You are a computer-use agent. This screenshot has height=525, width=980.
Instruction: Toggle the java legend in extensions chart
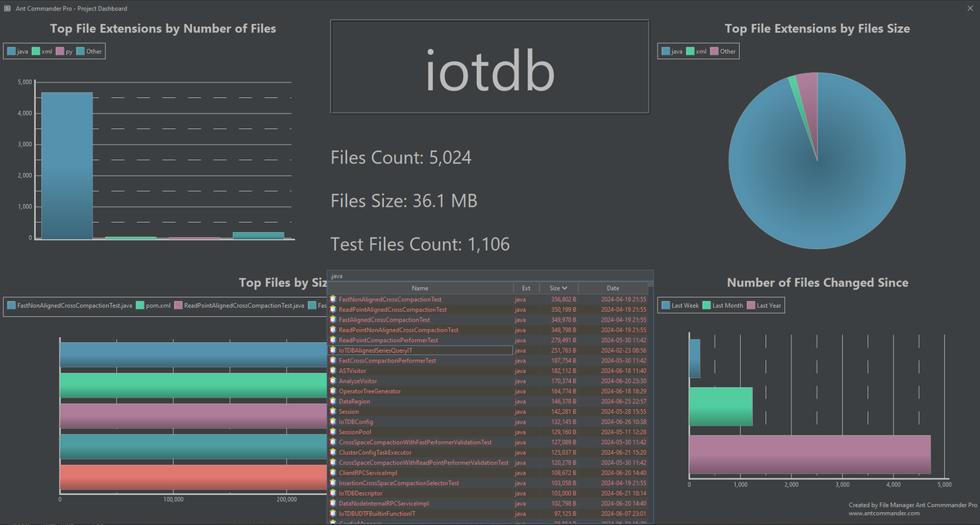[18, 51]
